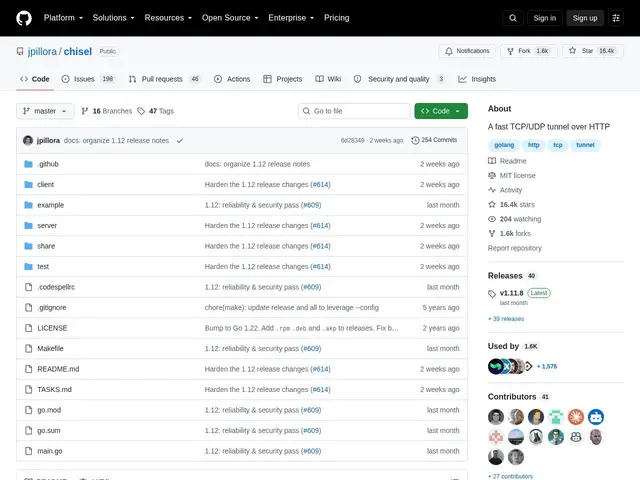This screenshot has height=480, width=640.
Task: Click the Sign in button
Action: [544, 18]
